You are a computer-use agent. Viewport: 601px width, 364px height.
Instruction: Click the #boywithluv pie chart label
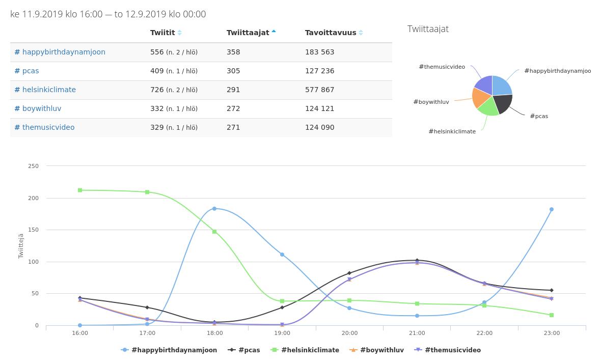pyautogui.click(x=431, y=102)
